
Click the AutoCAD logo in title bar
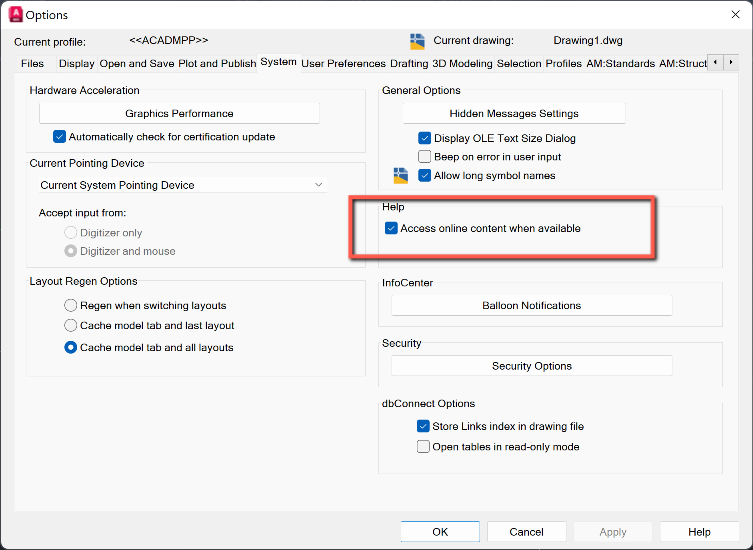pos(16,15)
